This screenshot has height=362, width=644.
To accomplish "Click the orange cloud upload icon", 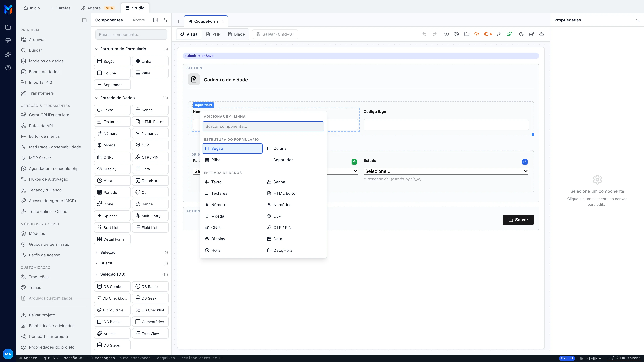I will [x=477, y=34].
